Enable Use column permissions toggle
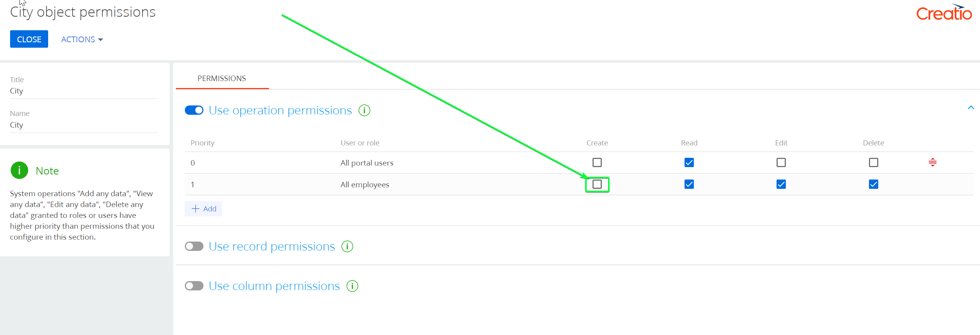 (x=194, y=286)
